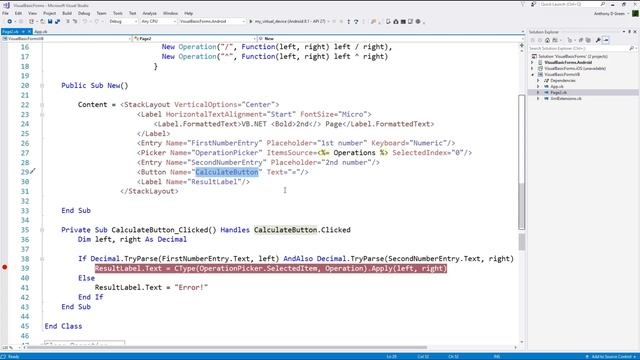
Task: Collapse the CalculateButton_Clicked outline at line 35
Action: [42, 230]
